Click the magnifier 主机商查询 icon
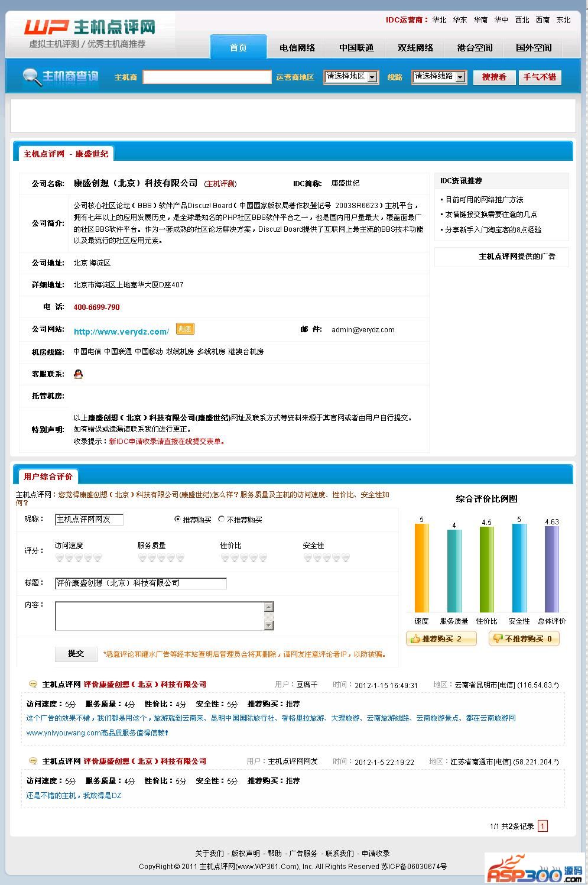Viewport: 588px width, 885px height. [x=60, y=77]
